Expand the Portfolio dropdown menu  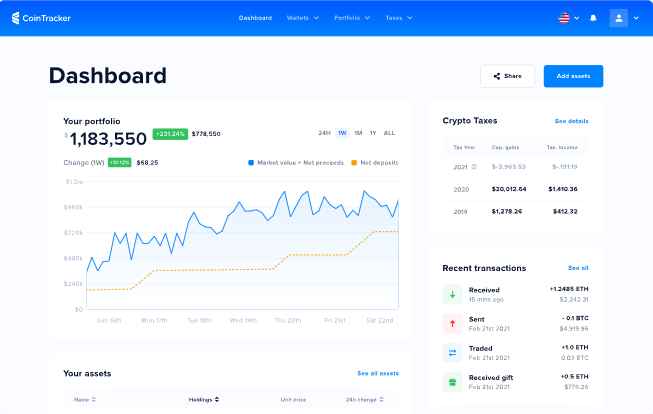point(351,18)
